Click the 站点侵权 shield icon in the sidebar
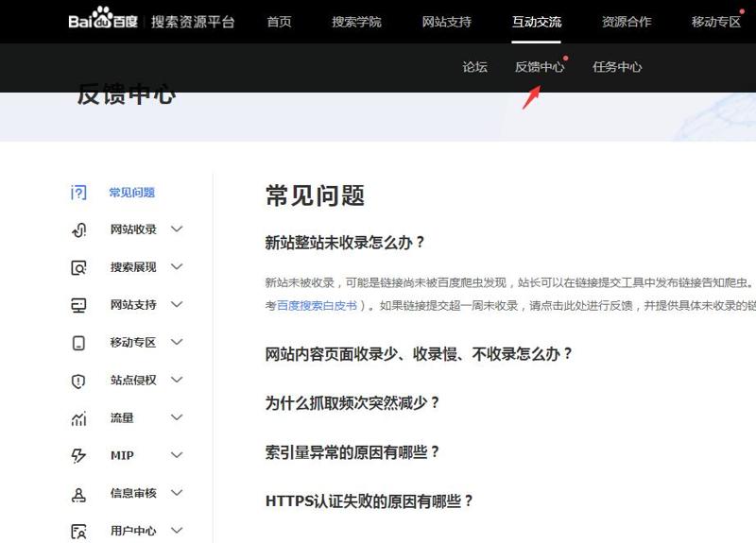 78,381
